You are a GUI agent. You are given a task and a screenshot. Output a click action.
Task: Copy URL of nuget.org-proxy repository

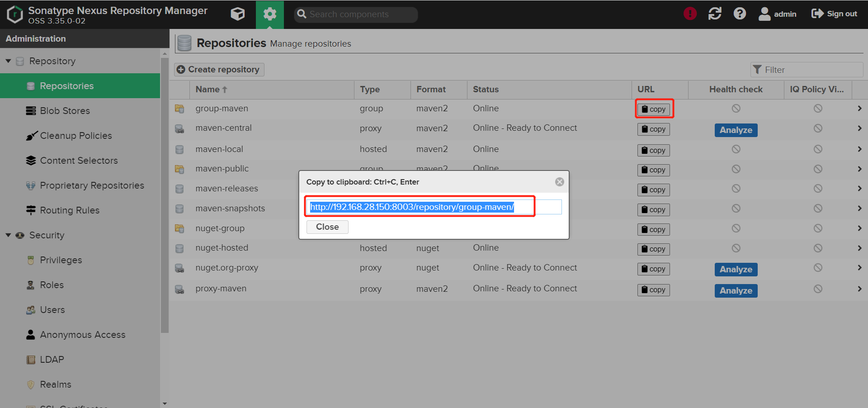pyautogui.click(x=654, y=269)
